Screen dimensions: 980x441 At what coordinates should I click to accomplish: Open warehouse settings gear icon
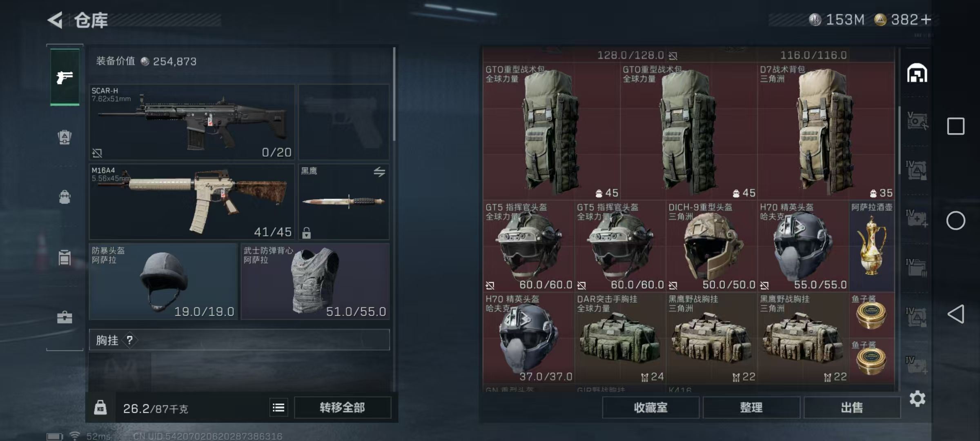click(x=917, y=399)
